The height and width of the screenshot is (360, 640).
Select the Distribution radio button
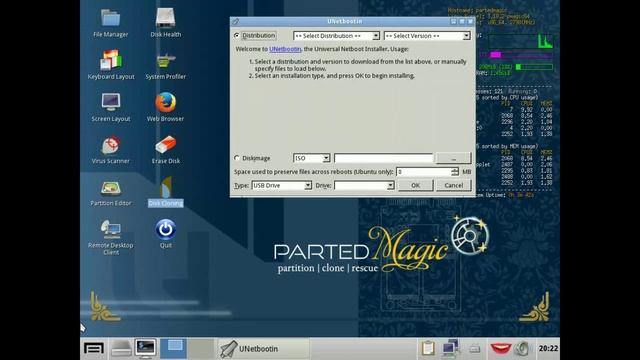[x=237, y=36]
